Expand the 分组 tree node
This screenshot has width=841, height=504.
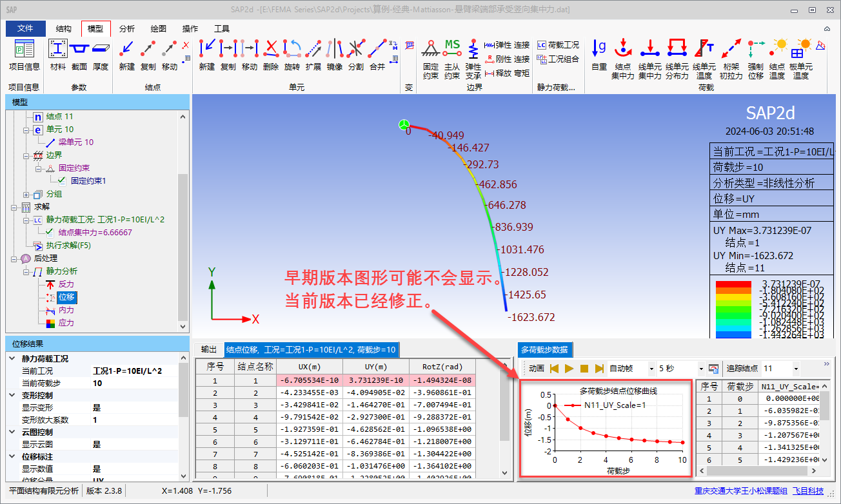click(26, 194)
